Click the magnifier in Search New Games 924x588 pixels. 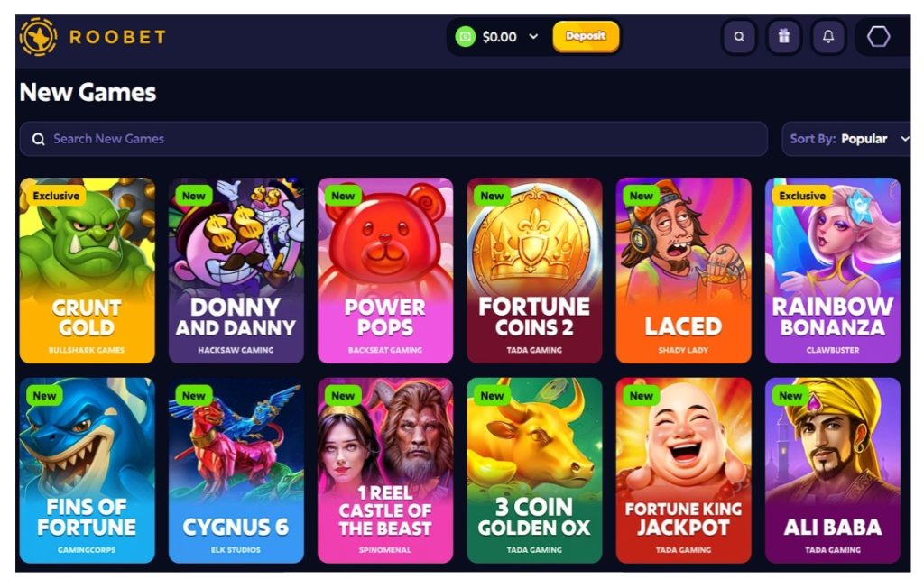(x=38, y=139)
